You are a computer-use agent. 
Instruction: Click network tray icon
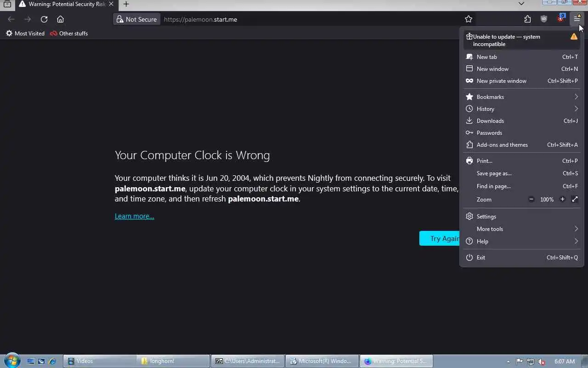(x=531, y=362)
